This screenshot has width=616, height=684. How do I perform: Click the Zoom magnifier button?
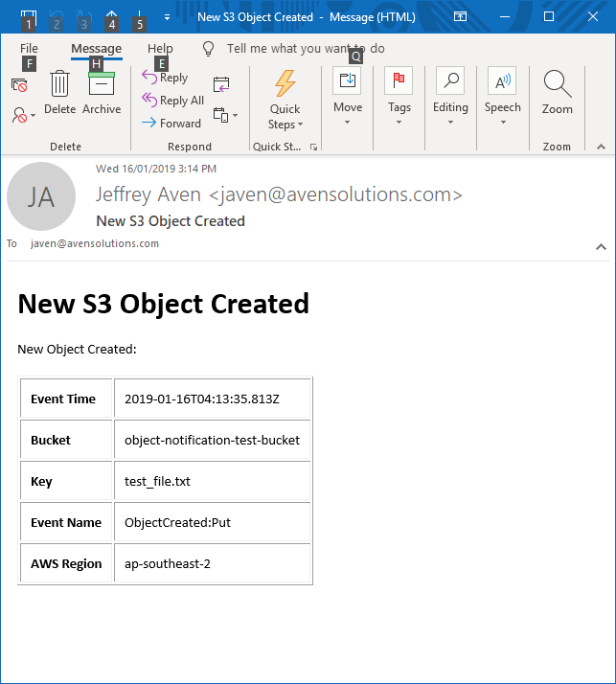click(558, 92)
